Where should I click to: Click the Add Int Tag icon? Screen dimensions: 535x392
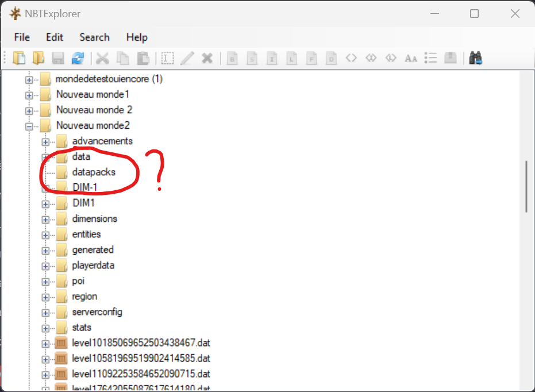pos(272,58)
